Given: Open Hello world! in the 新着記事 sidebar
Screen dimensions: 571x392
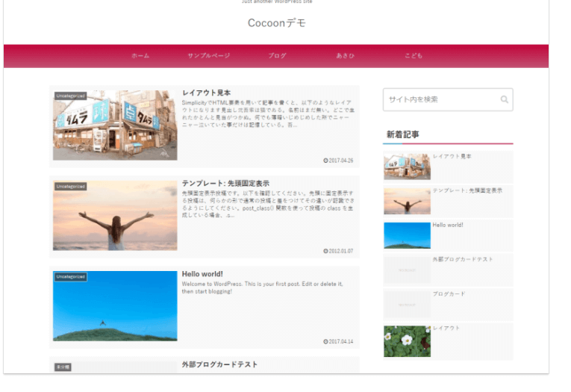Looking at the screenshot, I should 448,225.
